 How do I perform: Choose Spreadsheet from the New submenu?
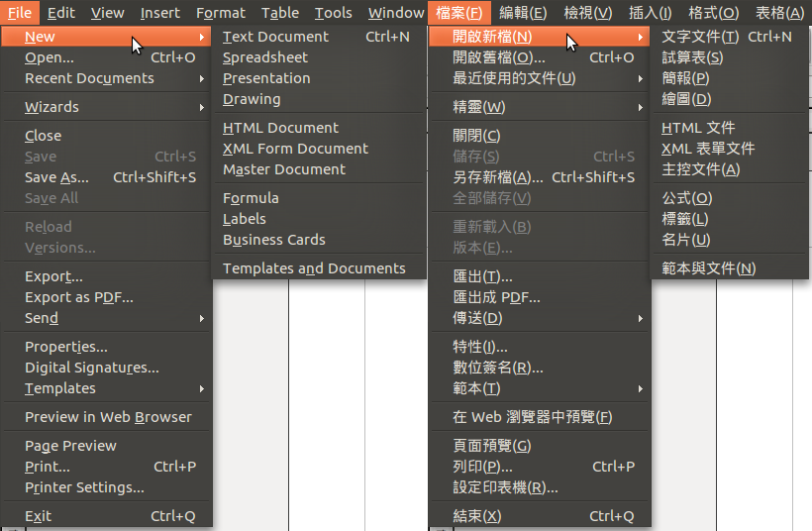264,57
